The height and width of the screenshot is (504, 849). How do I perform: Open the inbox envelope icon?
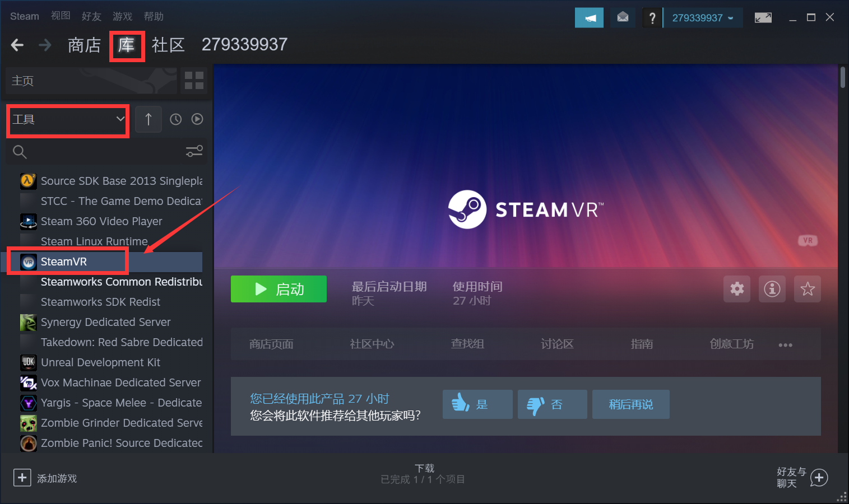click(x=623, y=18)
